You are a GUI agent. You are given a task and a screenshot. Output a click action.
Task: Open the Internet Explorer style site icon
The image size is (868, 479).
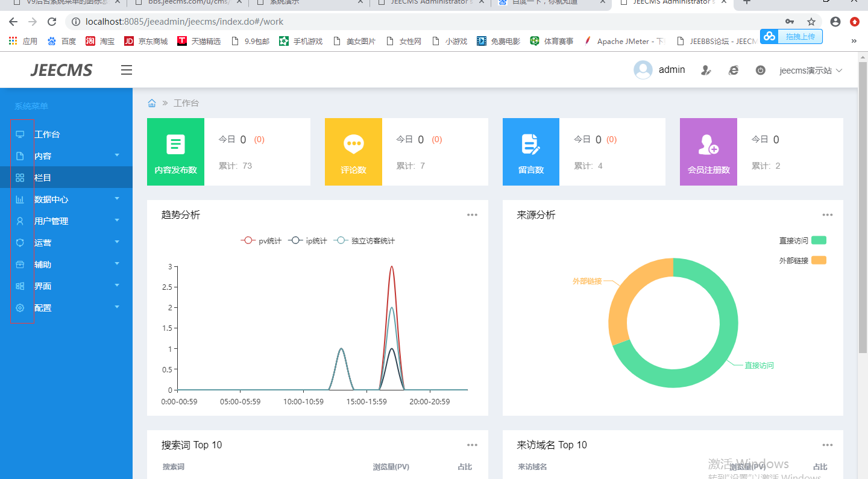coord(733,70)
